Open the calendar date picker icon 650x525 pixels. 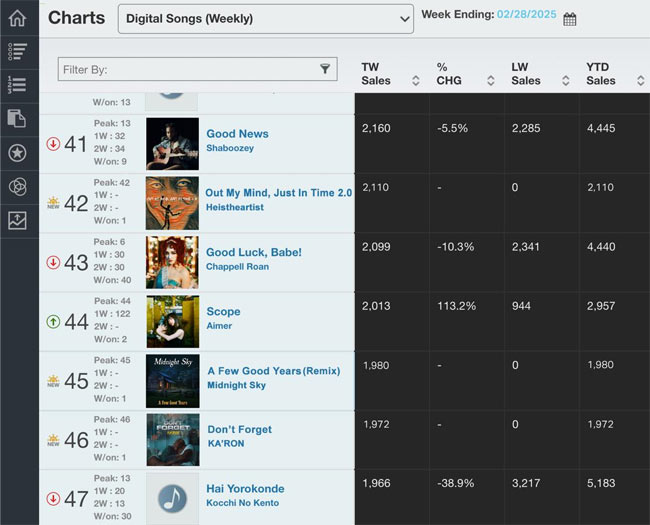[570, 19]
